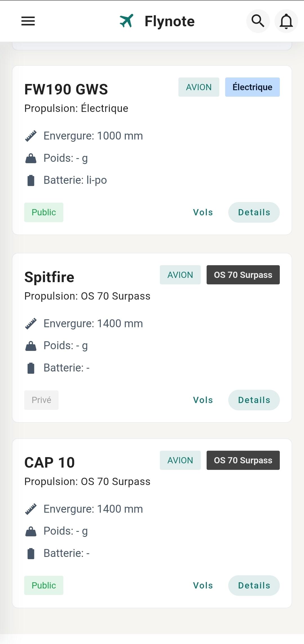Image resolution: width=304 pixels, height=644 pixels.
Task: Click the Électrique tag on FW190 GWS
Action: 252,87
